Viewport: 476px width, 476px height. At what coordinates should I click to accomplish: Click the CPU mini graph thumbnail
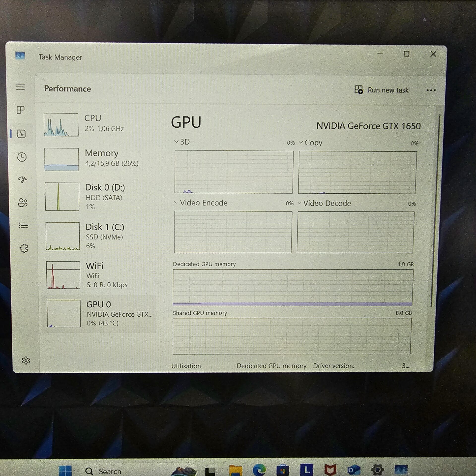click(x=61, y=125)
